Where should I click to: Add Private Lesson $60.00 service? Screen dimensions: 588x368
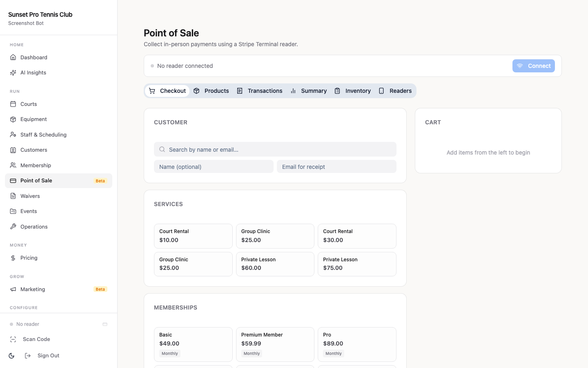[275, 264]
